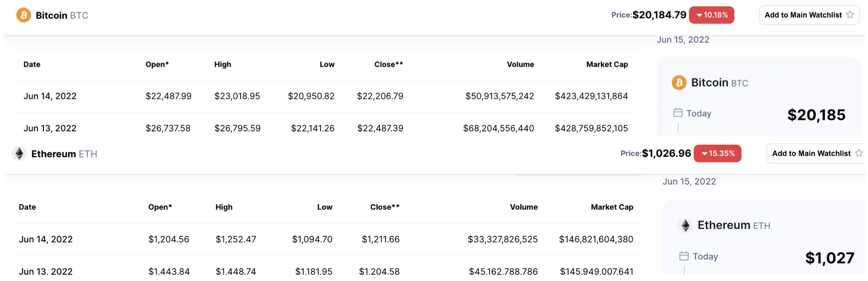Select the Jun 13, 2022 Bitcoin row date

click(50, 129)
